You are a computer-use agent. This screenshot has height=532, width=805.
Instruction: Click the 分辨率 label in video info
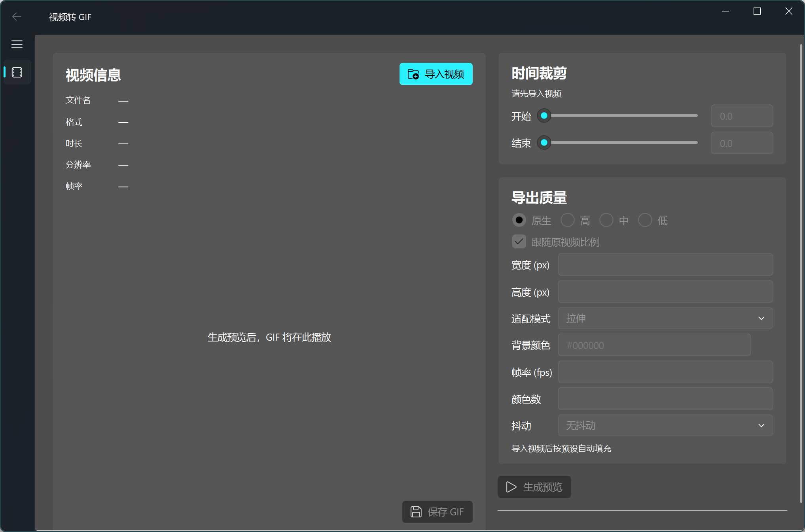[78, 164]
